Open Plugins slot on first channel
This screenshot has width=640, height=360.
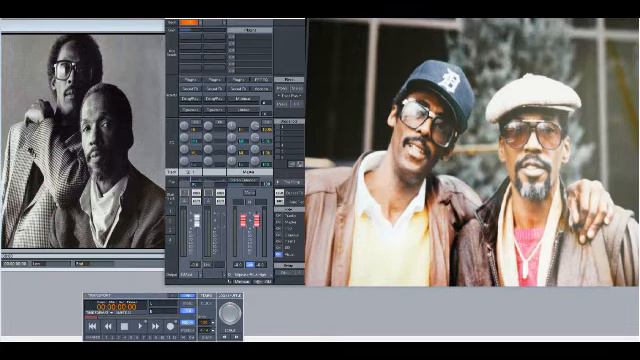pyautogui.click(x=190, y=80)
